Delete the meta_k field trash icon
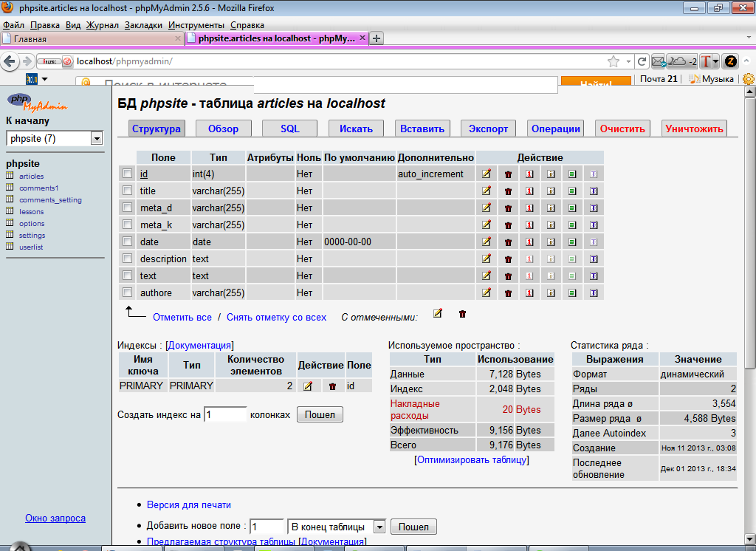This screenshot has height=551, width=756. click(x=508, y=225)
